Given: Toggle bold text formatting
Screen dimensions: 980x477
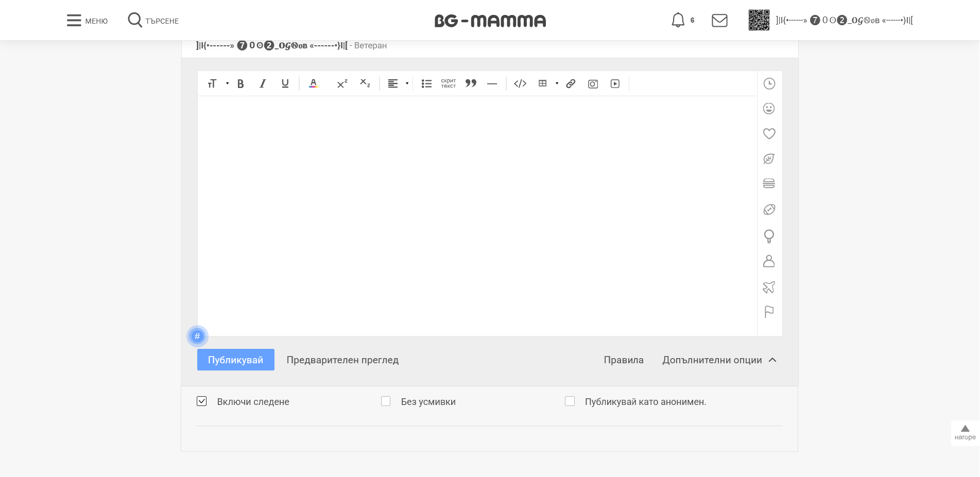Looking at the screenshot, I should pos(240,84).
